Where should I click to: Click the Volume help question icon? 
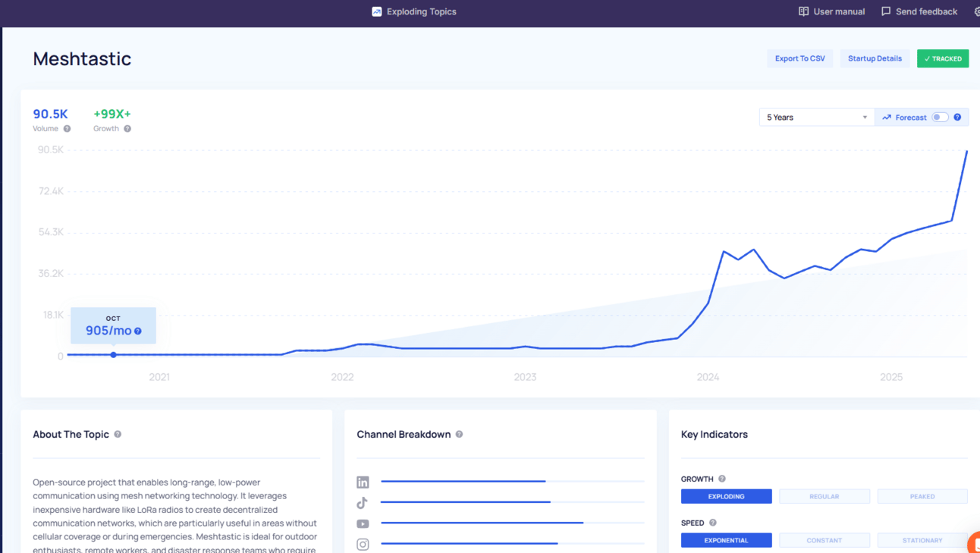(x=67, y=129)
